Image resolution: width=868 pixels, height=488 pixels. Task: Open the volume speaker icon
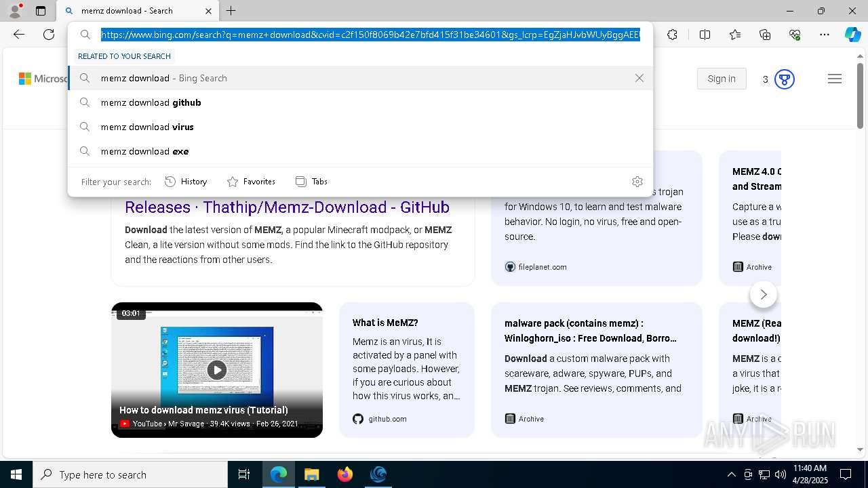point(781,474)
